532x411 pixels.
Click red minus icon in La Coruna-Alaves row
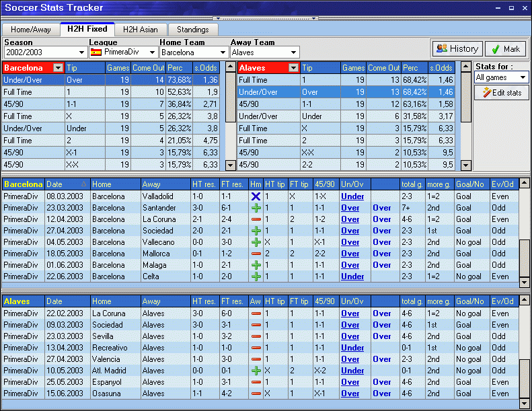[x=256, y=313]
